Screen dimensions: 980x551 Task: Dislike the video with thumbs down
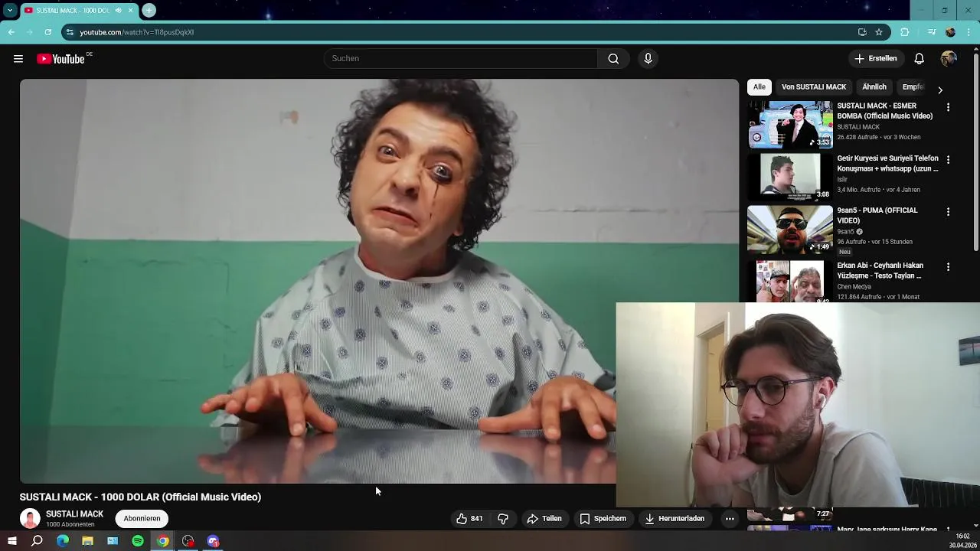click(503, 518)
